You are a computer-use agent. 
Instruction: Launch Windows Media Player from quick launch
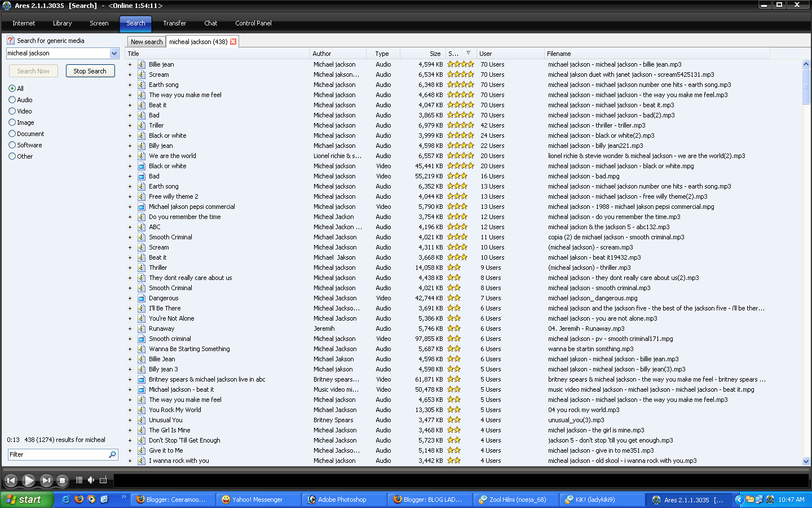[x=91, y=500]
